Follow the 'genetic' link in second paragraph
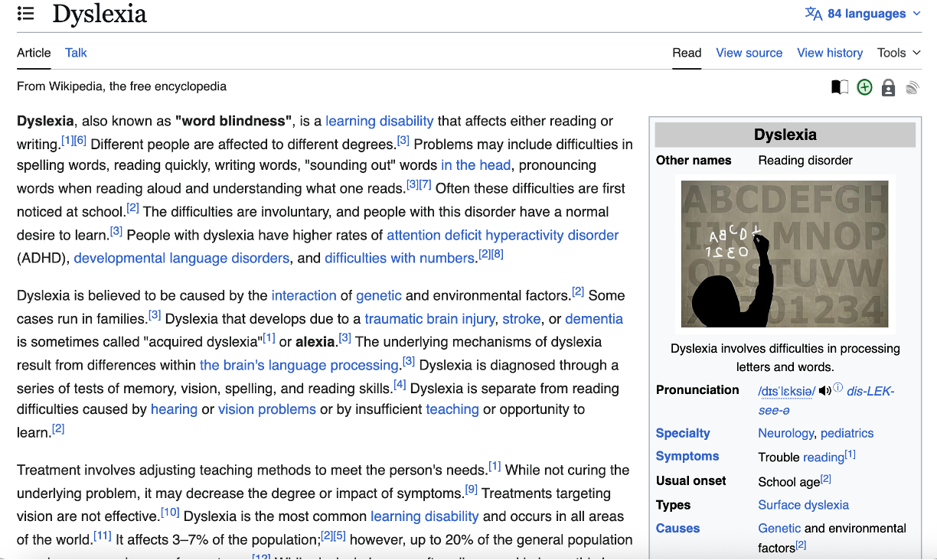This screenshot has height=560, width=937. [379, 295]
